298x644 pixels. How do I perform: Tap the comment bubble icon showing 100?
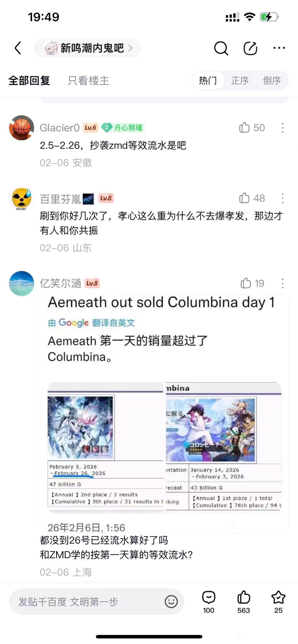click(209, 597)
